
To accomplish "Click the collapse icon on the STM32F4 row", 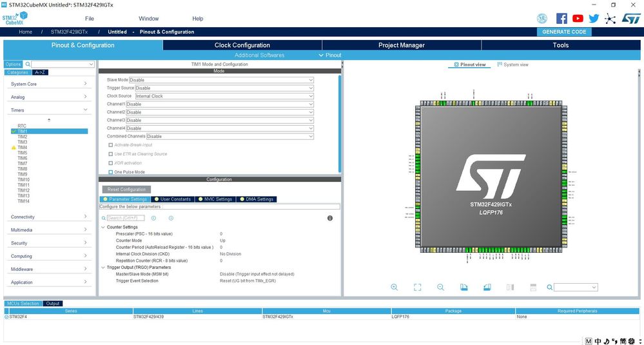I will [x=6, y=317].
